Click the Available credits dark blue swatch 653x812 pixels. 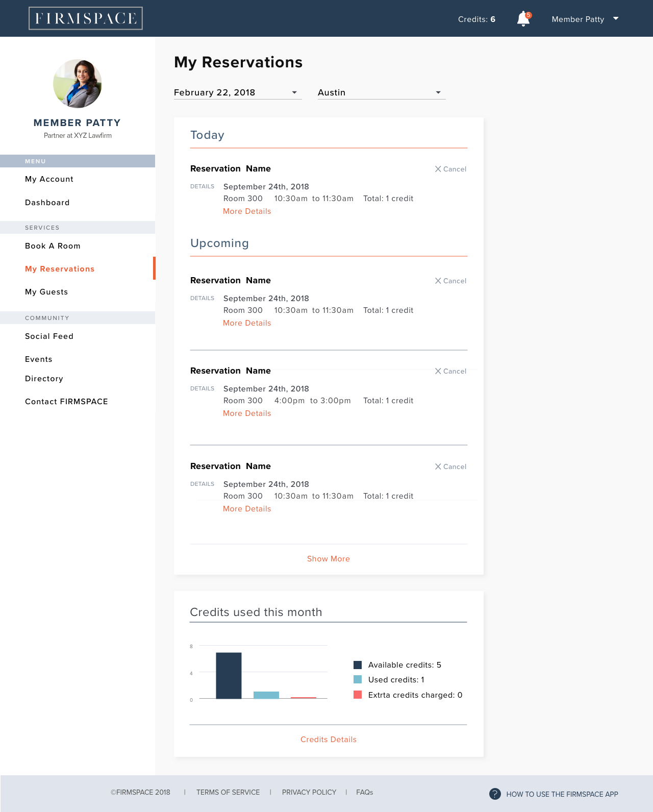coord(358,665)
